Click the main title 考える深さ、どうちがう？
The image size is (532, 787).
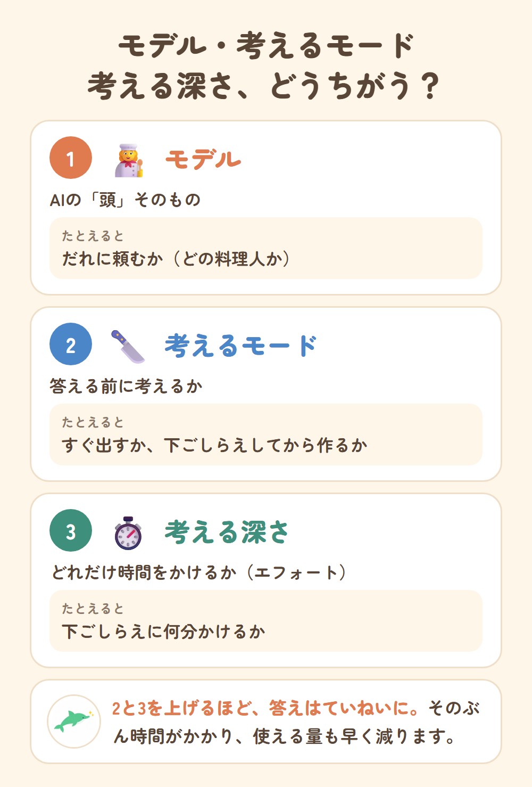click(x=264, y=86)
